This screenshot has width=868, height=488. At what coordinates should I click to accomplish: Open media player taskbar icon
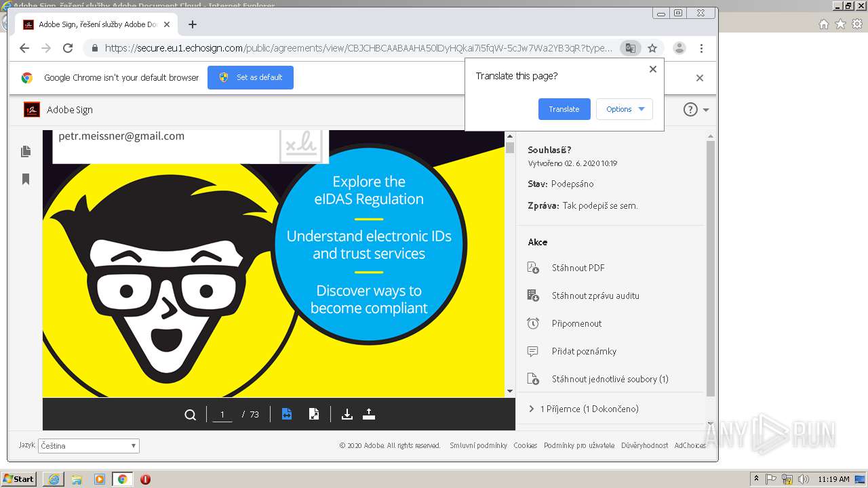100,479
